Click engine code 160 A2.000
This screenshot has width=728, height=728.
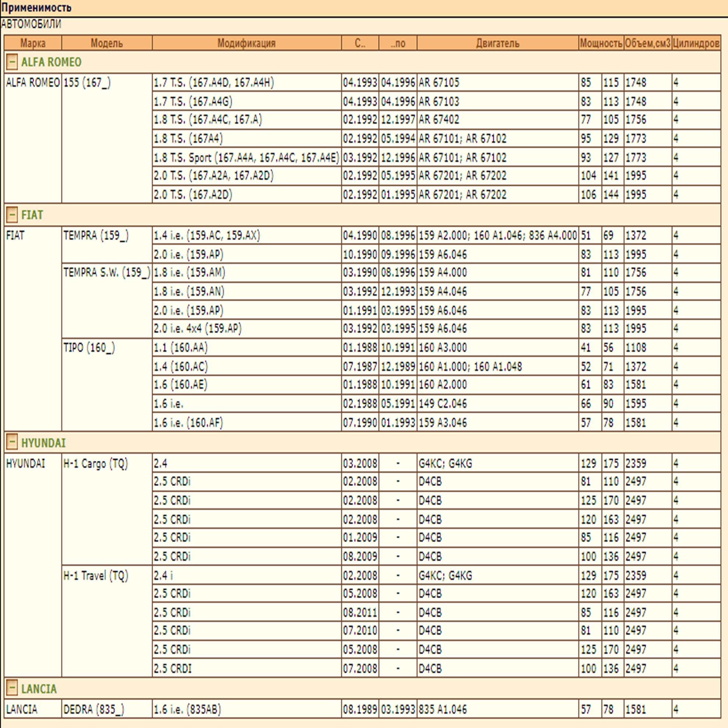click(x=443, y=385)
